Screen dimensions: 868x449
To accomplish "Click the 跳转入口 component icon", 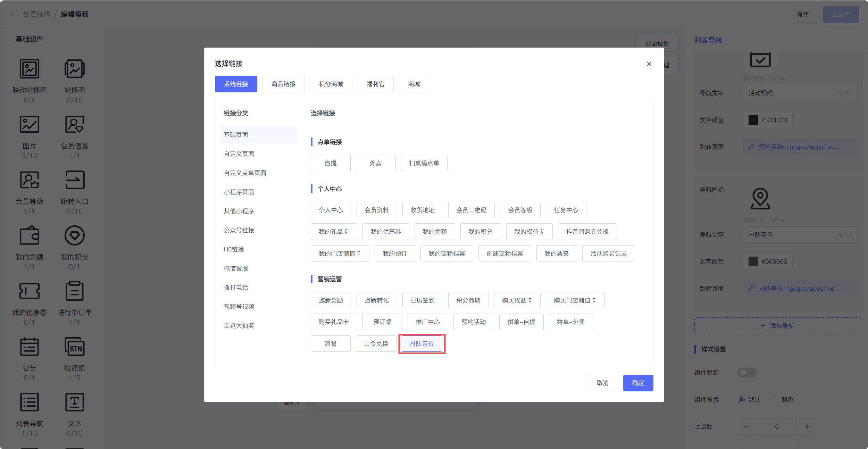I will point(74,180).
